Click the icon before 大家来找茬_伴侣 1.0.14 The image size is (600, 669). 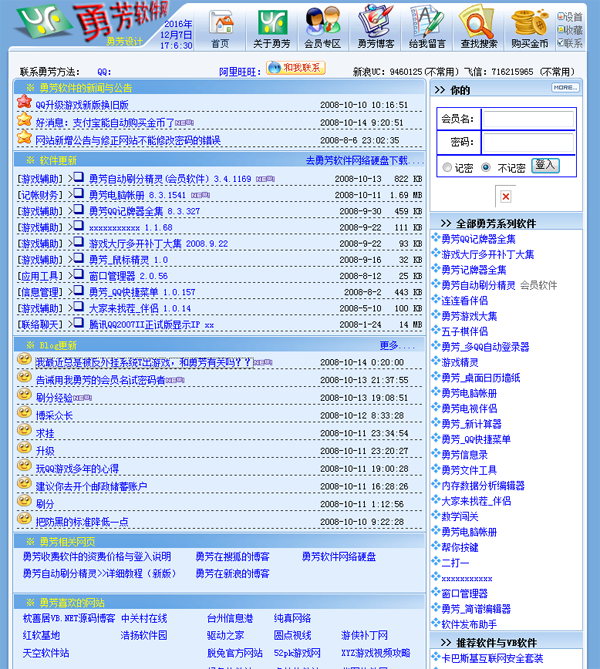78,307
